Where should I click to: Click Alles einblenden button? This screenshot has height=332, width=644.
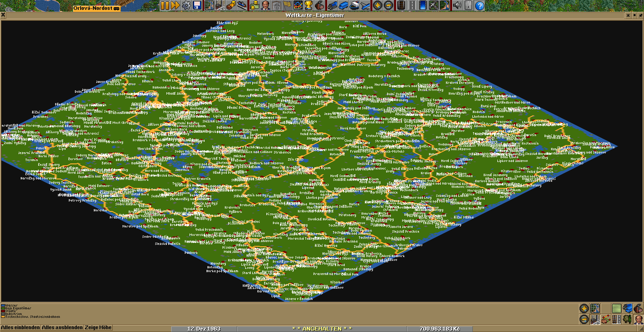[x=20, y=328]
